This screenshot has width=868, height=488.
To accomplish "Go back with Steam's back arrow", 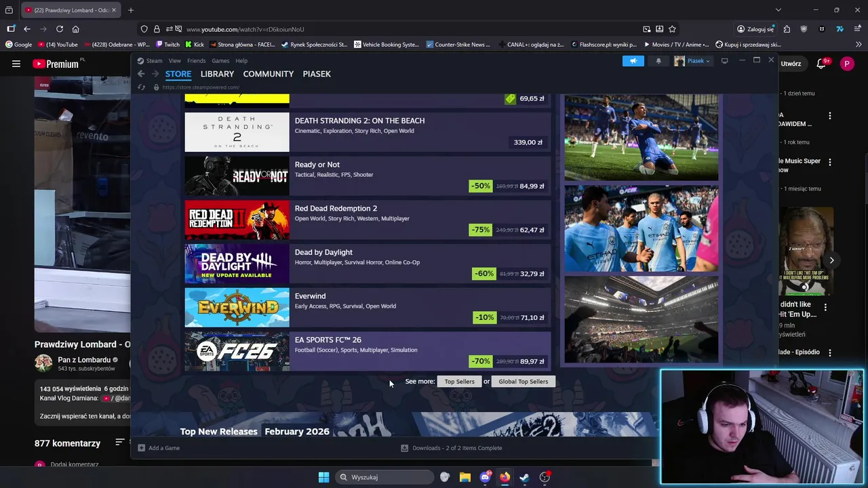I will [x=141, y=74].
